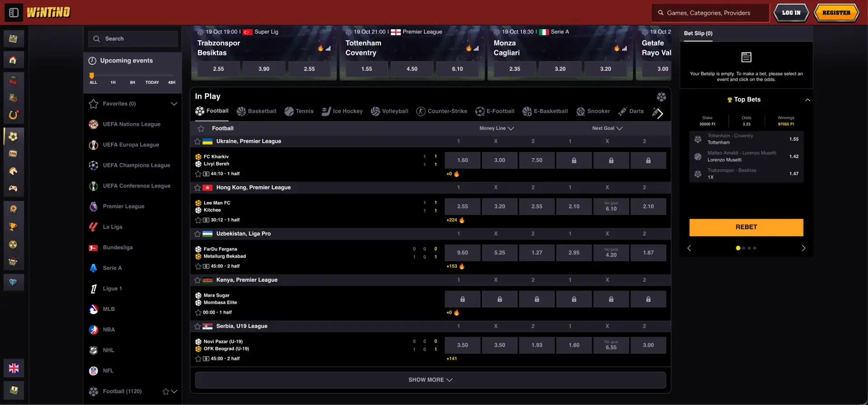Click the LOG IN button
The height and width of the screenshot is (405, 868).
click(791, 13)
